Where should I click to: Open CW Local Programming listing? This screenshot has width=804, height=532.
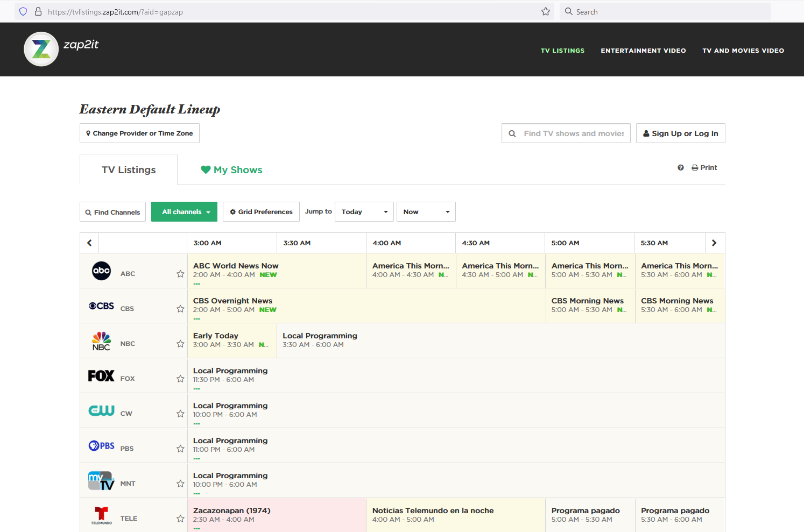click(x=456, y=410)
